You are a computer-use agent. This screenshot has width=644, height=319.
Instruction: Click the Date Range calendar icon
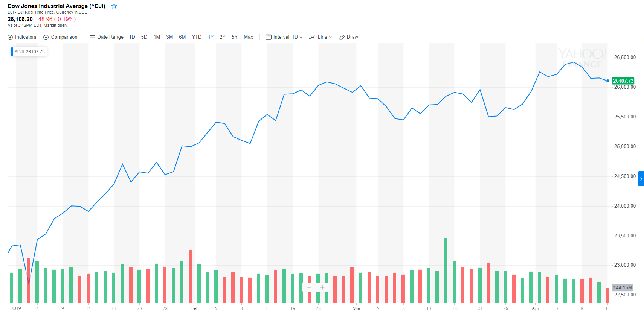pos(92,37)
